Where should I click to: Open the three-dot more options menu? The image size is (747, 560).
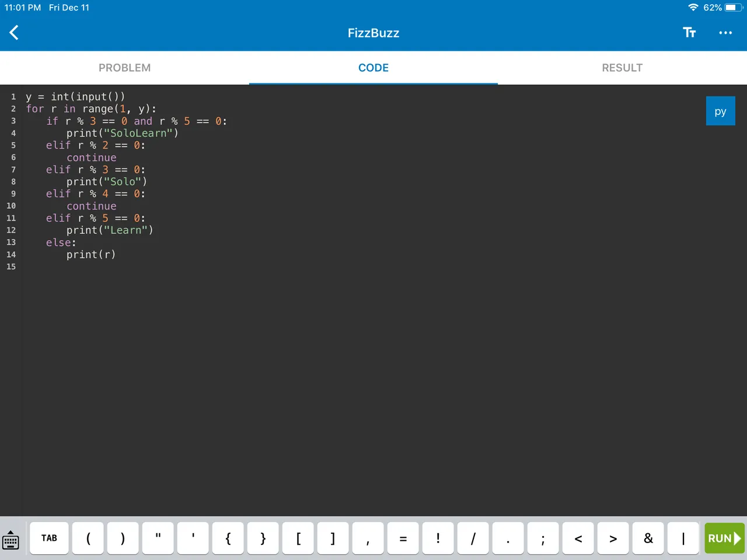725,33
